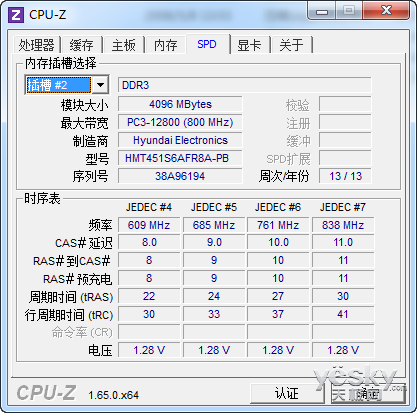Viewport: 417px width, 413px height.
Task: Click the CAS# latency 11.0 cell
Action: tap(343, 242)
